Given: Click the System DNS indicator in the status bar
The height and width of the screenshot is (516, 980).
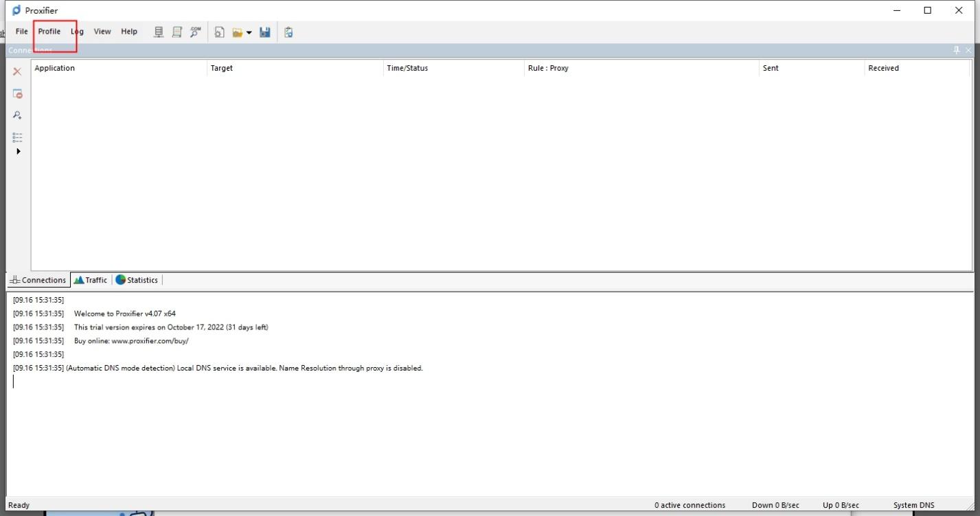Looking at the screenshot, I should pos(913,504).
